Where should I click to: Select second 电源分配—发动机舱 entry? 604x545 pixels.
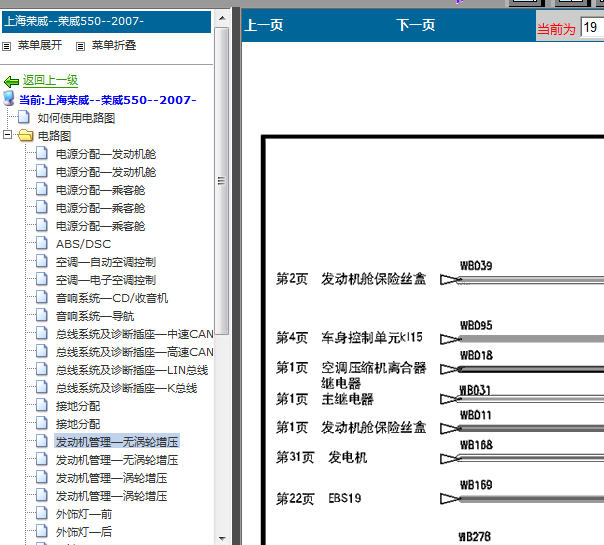pyautogui.click(x=106, y=172)
